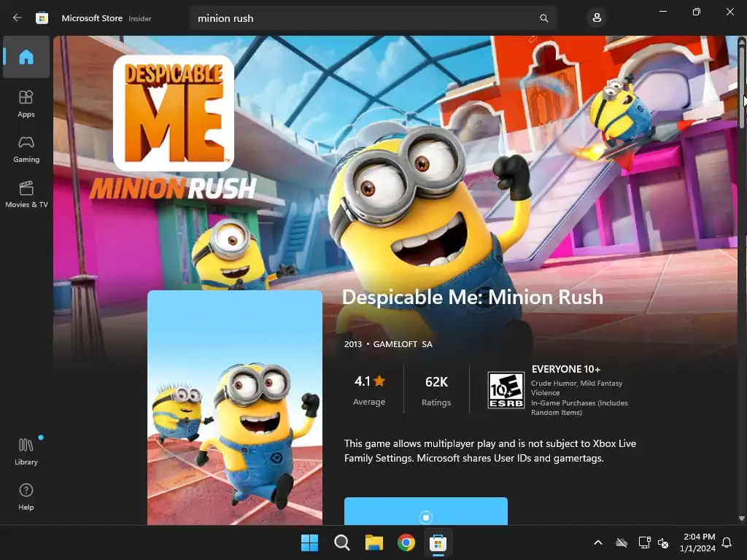The width and height of the screenshot is (747, 560).
Task: Click the Despicable Me logo image
Action: (174, 113)
